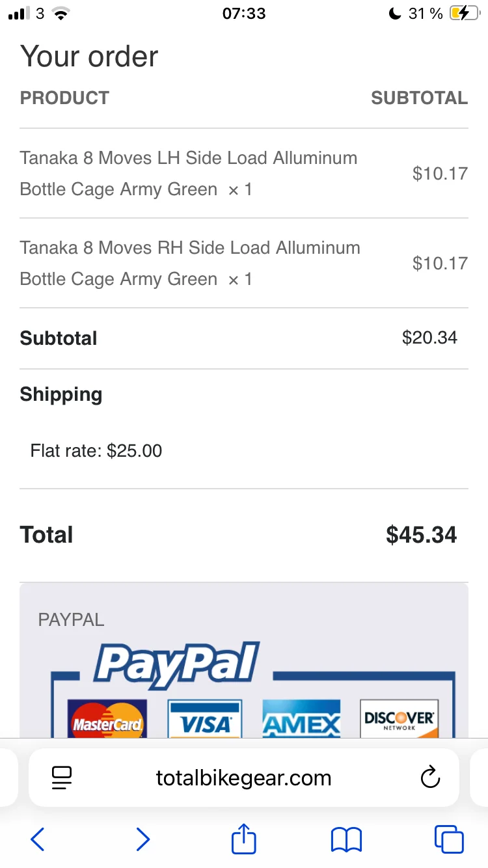Open the bookmarks book icon
The height and width of the screenshot is (868, 488).
coord(346,839)
